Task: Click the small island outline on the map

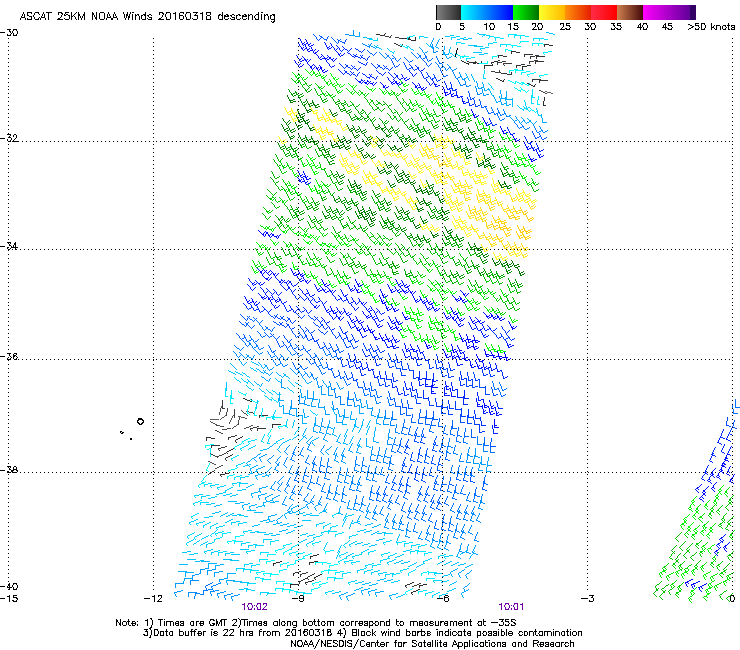Action: (140, 422)
